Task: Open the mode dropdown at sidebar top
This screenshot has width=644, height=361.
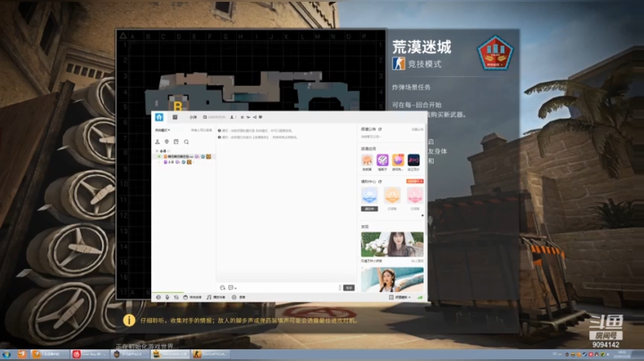Action: 163,130
